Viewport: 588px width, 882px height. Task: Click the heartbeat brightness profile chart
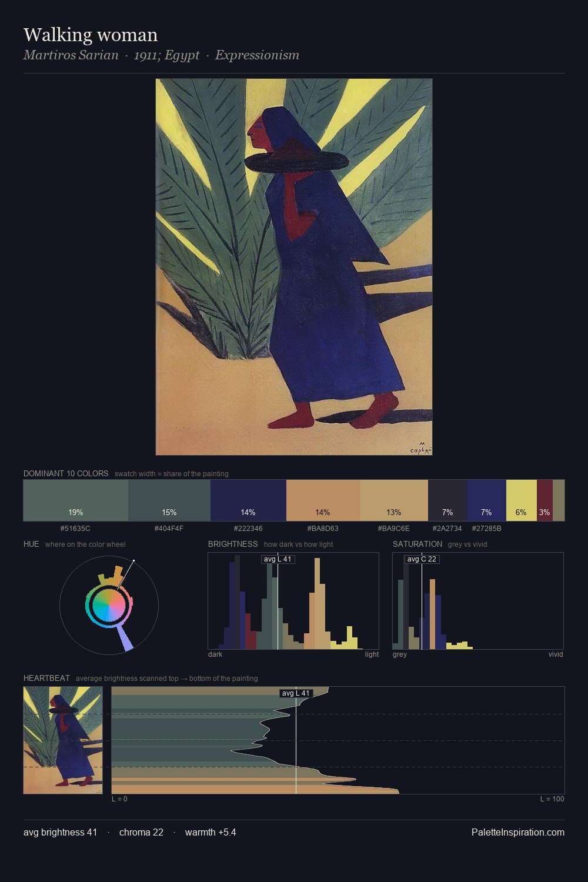(338, 740)
